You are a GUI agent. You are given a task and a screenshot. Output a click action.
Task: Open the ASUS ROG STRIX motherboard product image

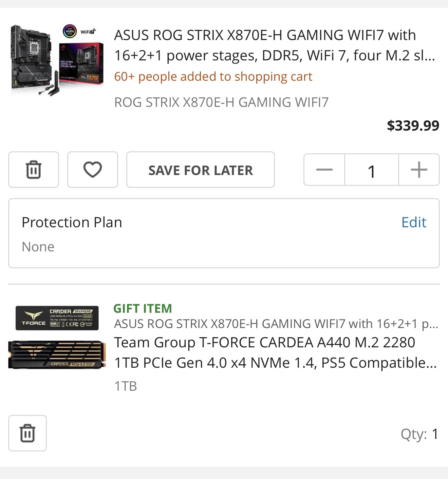[57, 60]
